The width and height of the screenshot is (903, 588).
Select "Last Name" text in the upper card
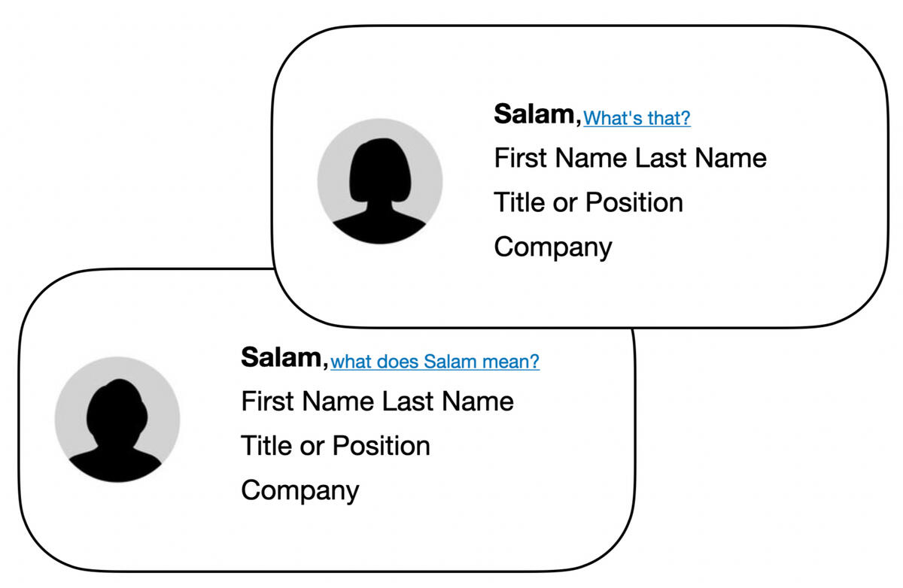701,158
